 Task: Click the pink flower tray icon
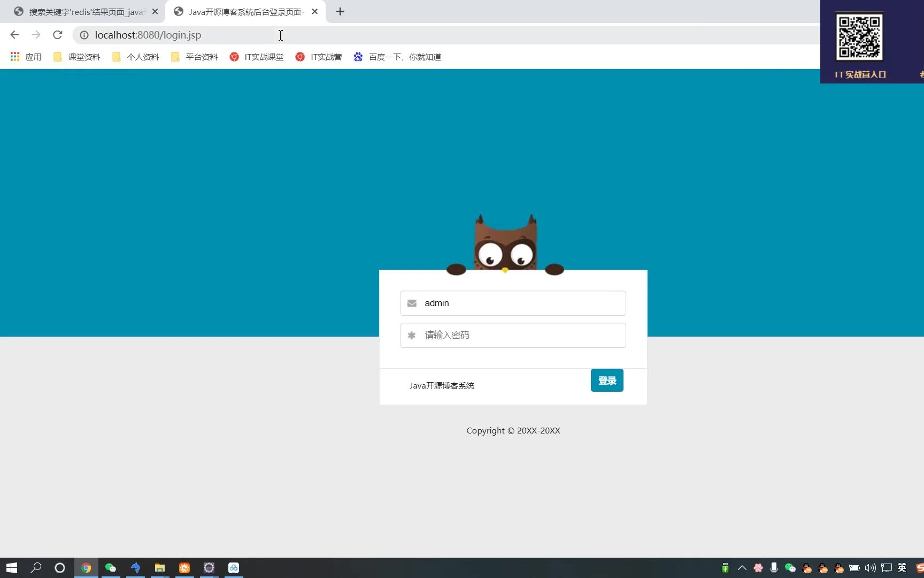[758, 568]
